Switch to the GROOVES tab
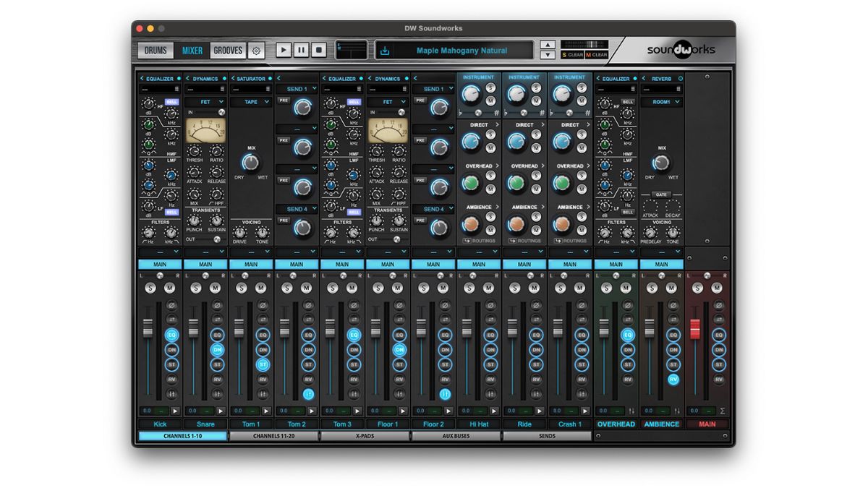The height and width of the screenshot is (488, 868). click(x=228, y=50)
